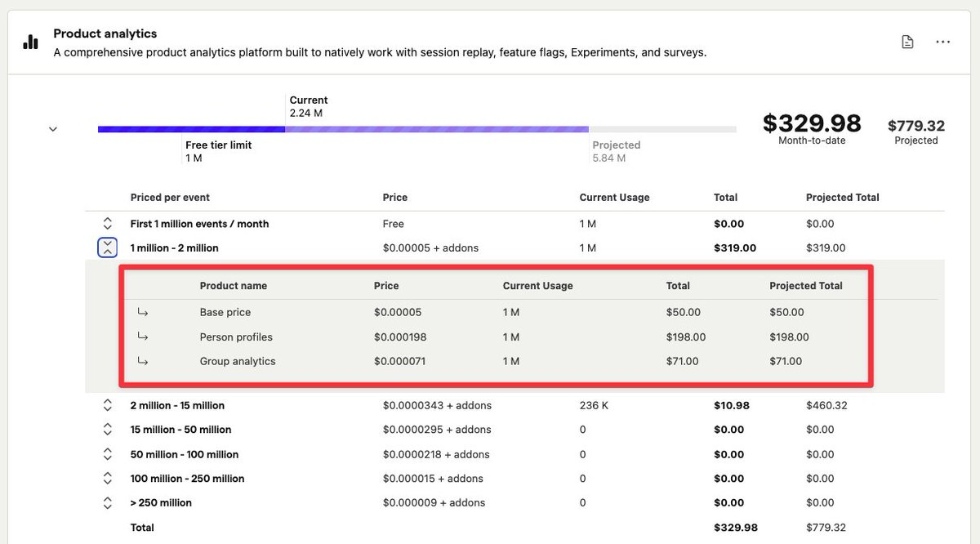Click the Free price cell
The height and width of the screenshot is (544, 980).
pyautogui.click(x=393, y=224)
